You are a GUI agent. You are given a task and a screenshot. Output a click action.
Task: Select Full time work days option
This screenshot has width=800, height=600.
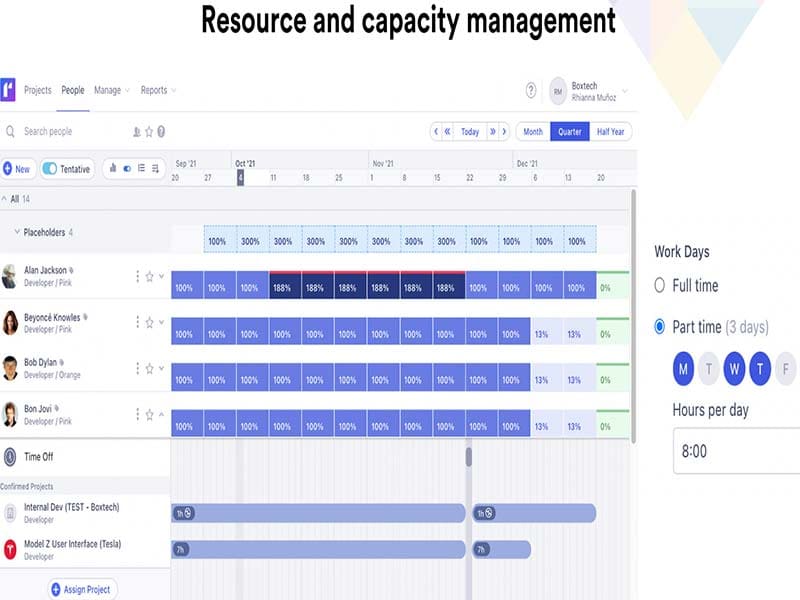[x=660, y=285]
